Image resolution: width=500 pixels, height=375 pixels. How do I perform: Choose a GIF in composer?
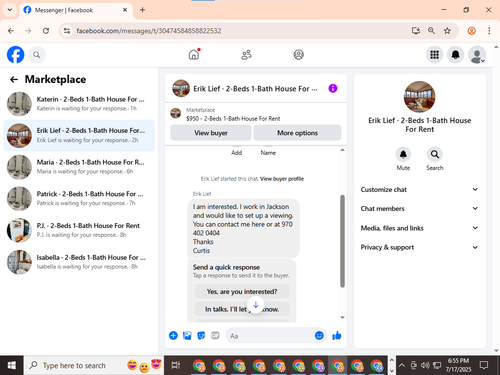pyautogui.click(x=215, y=335)
